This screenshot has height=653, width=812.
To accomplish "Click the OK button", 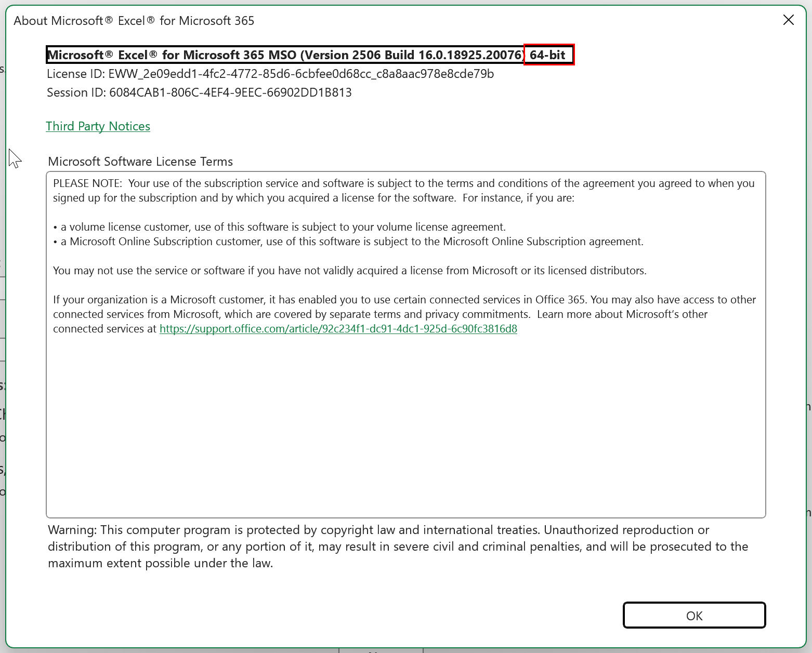I will 694,616.
